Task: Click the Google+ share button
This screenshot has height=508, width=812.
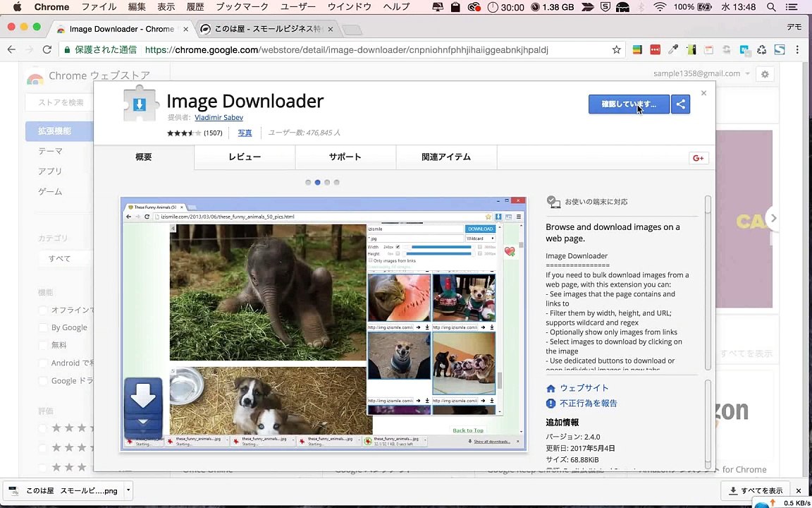Action: point(699,158)
